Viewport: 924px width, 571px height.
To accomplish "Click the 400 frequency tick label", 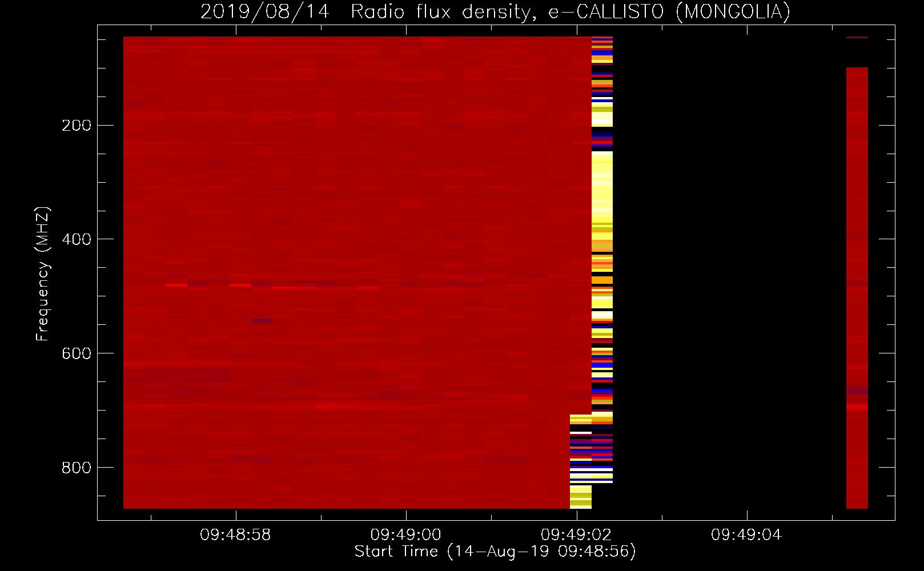I will coord(77,240).
